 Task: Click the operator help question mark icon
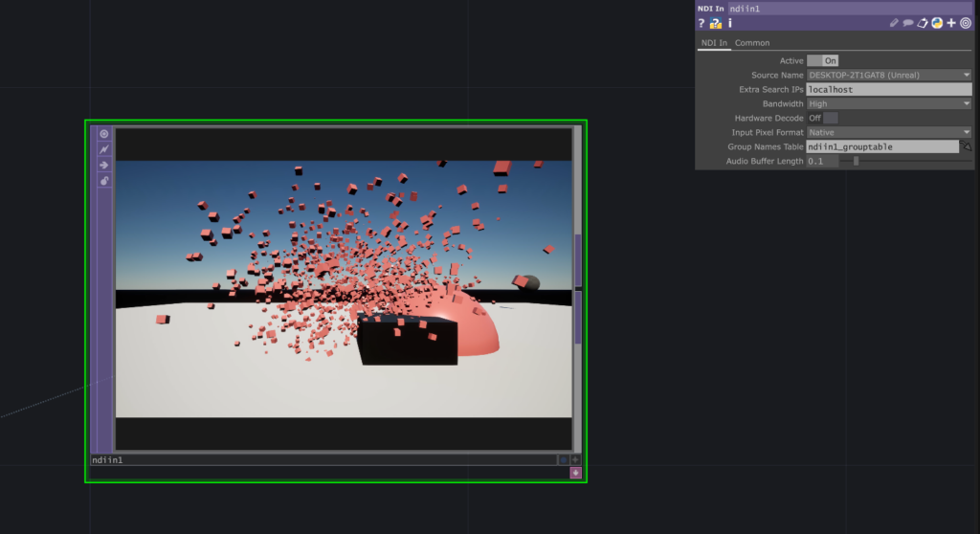tap(702, 23)
